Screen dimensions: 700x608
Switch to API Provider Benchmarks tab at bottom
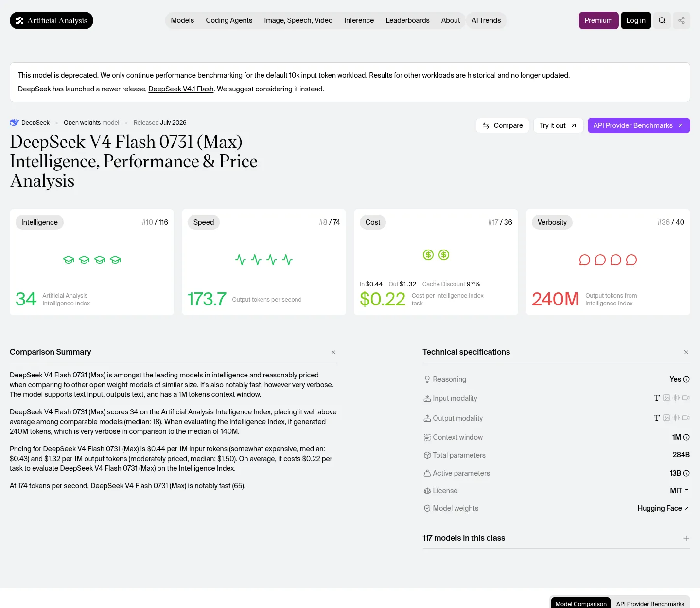(x=650, y=604)
